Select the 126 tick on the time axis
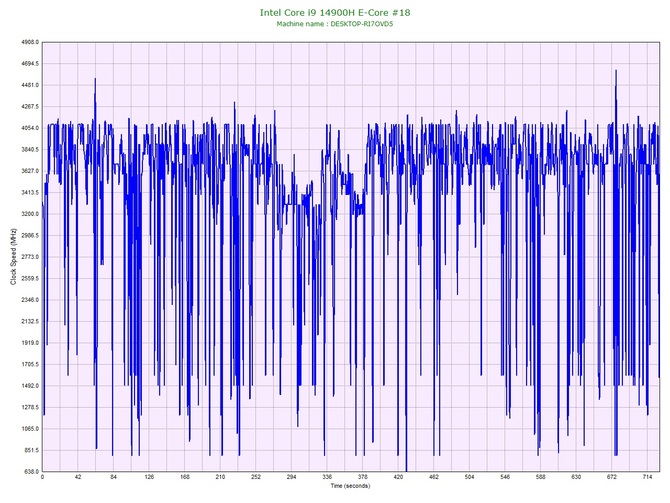This screenshot has width=670, height=503. coord(149,477)
